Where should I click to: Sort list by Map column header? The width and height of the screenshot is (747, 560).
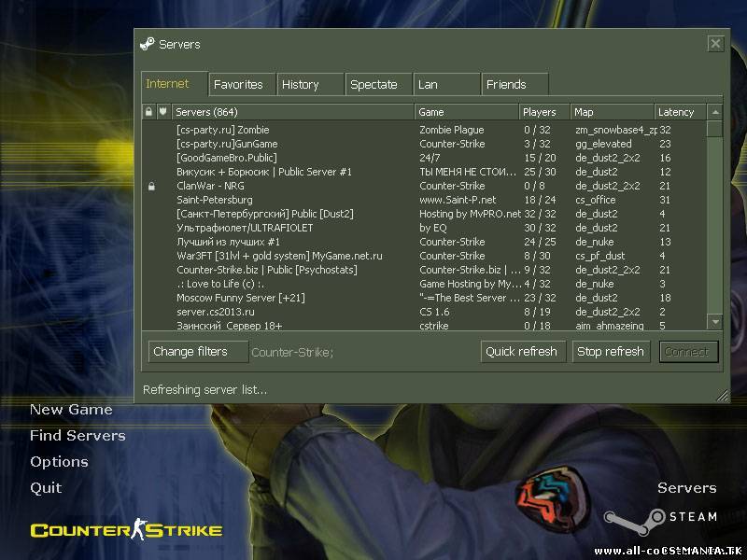(612, 112)
